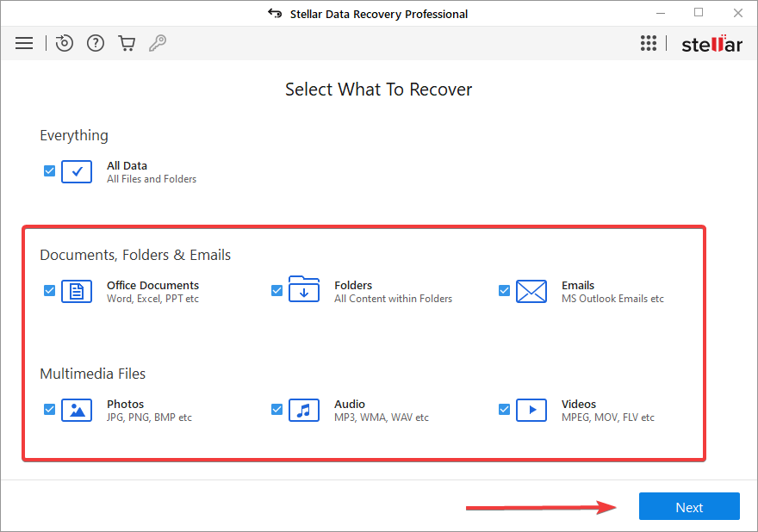The height and width of the screenshot is (532, 758).
Task: Uncheck the Videos checkbox
Action: pyautogui.click(x=504, y=409)
